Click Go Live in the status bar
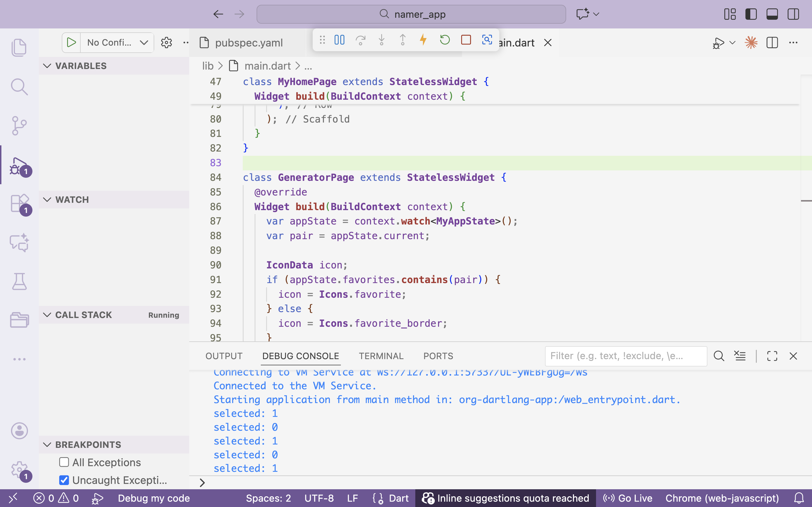 pyautogui.click(x=627, y=498)
